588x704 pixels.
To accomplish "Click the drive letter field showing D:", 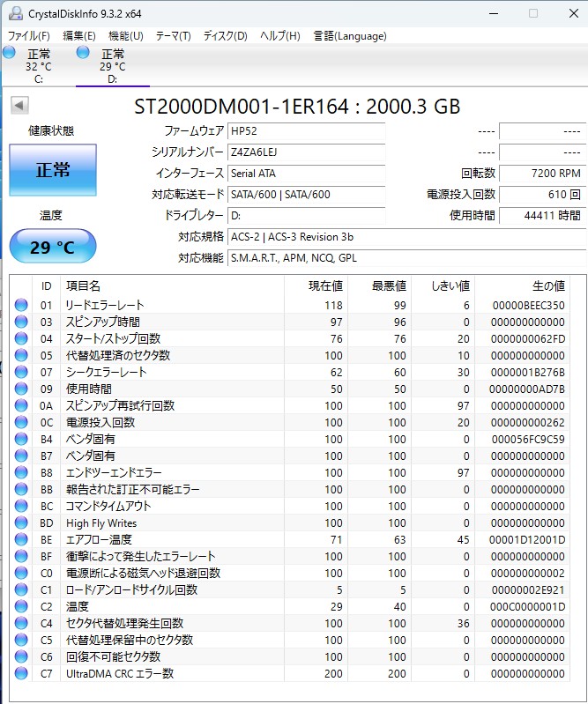I will 307,216.
